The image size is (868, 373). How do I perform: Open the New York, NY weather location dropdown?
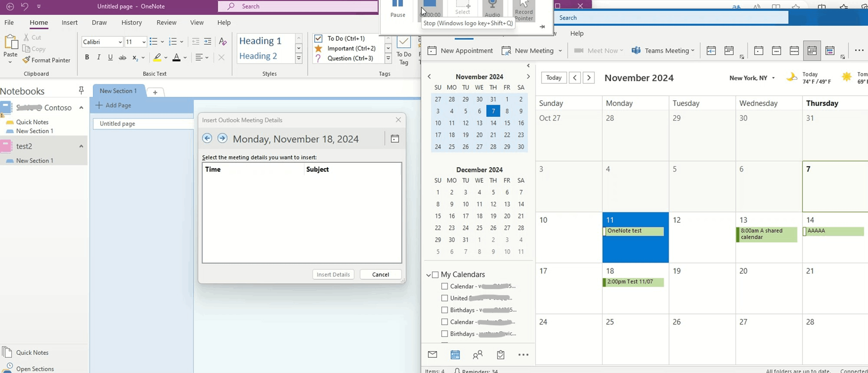pyautogui.click(x=773, y=78)
